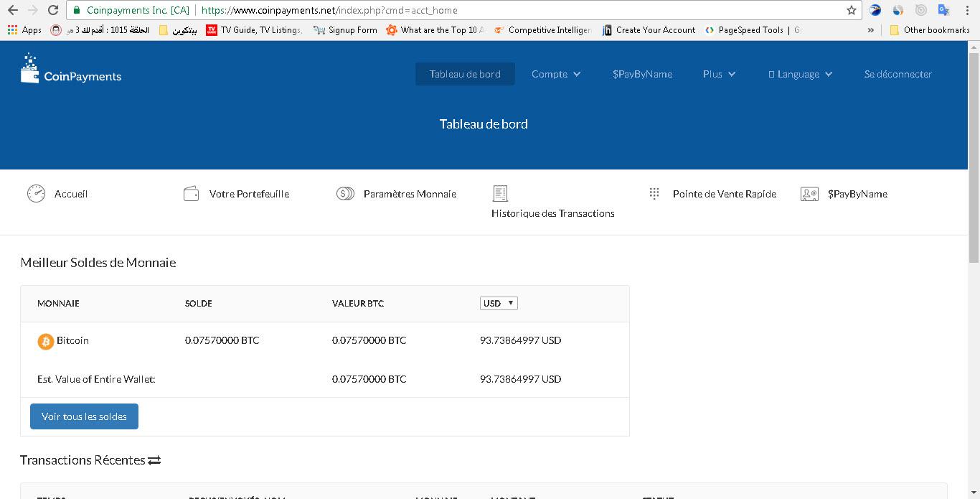Bookmark this page with the star icon
Image resolution: width=980 pixels, height=499 pixels.
[852, 10]
